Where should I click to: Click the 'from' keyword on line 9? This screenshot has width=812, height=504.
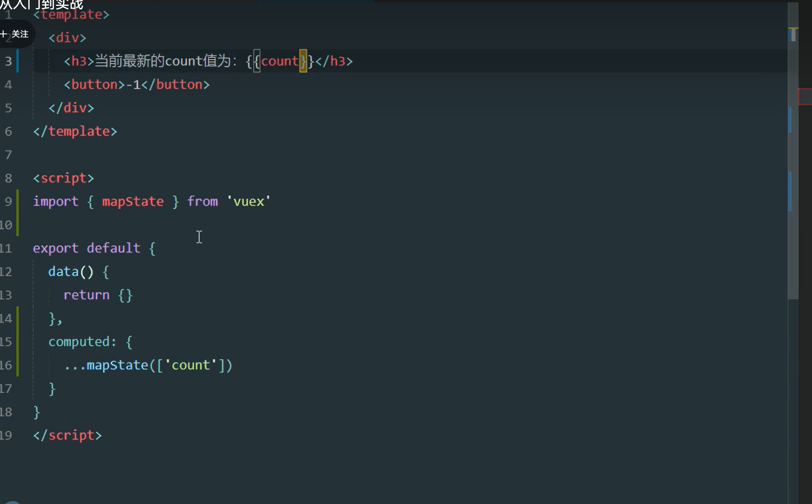pos(203,202)
